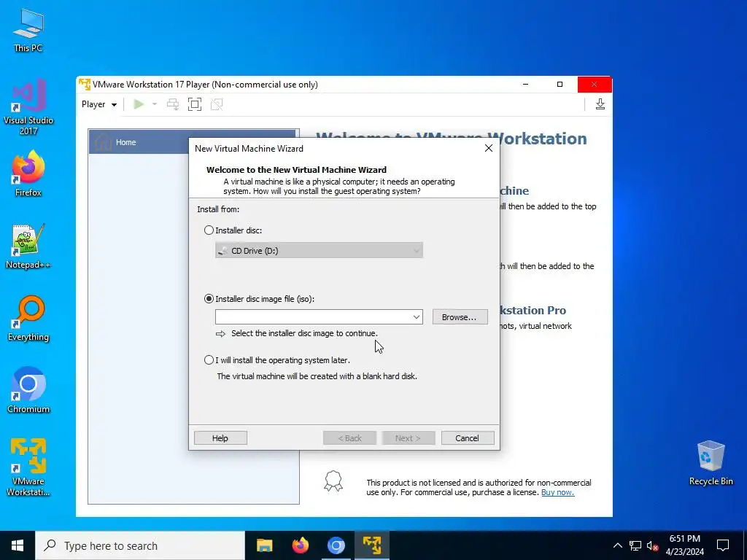Enter full screen mode icon

[194, 104]
